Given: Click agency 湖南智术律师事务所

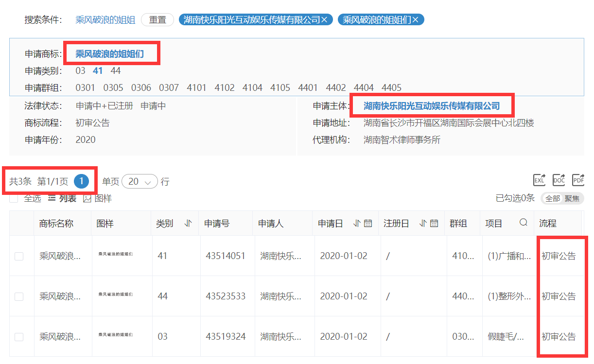Looking at the screenshot, I should click(x=402, y=140).
